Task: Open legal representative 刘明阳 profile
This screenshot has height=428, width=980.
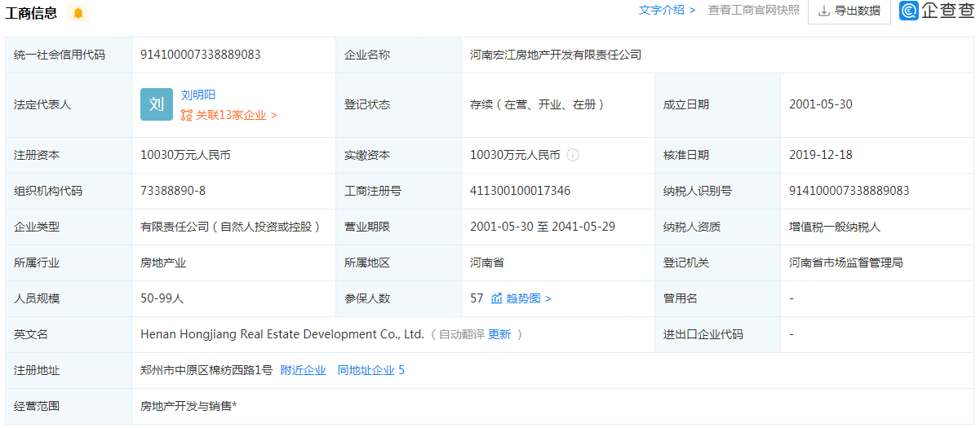Action: [x=198, y=95]
